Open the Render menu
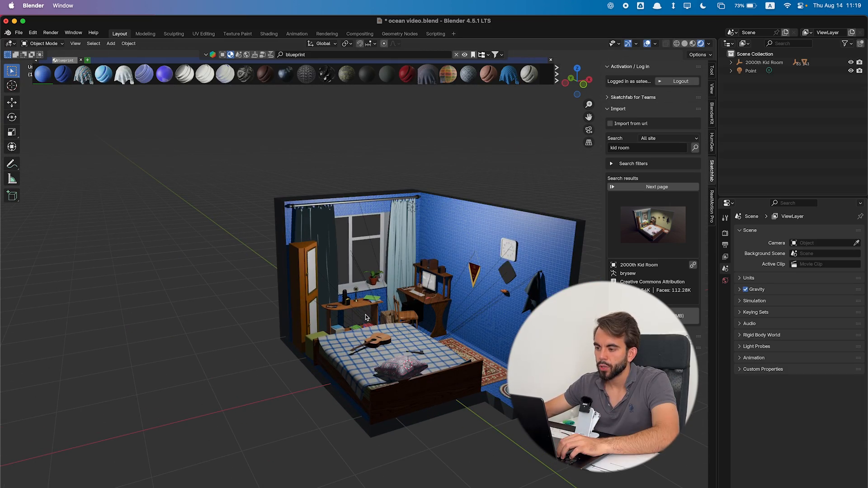The image size is (868, 488). [x=51, y=33]
